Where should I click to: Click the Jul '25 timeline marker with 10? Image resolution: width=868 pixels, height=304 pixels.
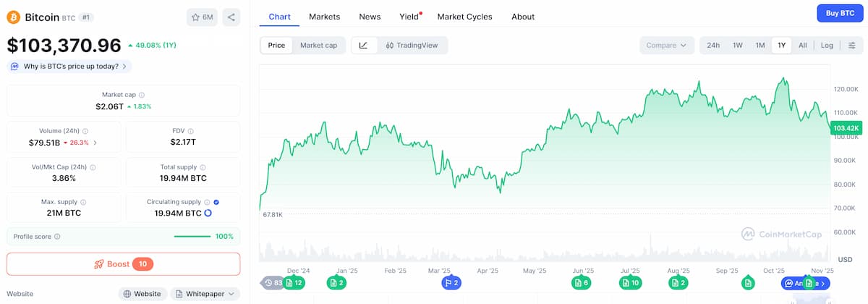(x=630, y=282)
